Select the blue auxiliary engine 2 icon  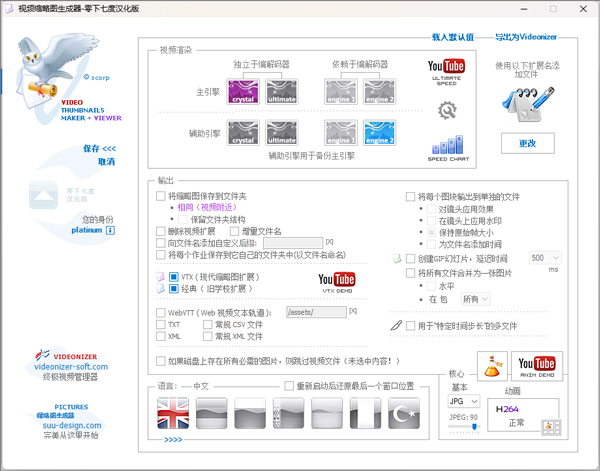pyautogui.click(x=380, y=133)
